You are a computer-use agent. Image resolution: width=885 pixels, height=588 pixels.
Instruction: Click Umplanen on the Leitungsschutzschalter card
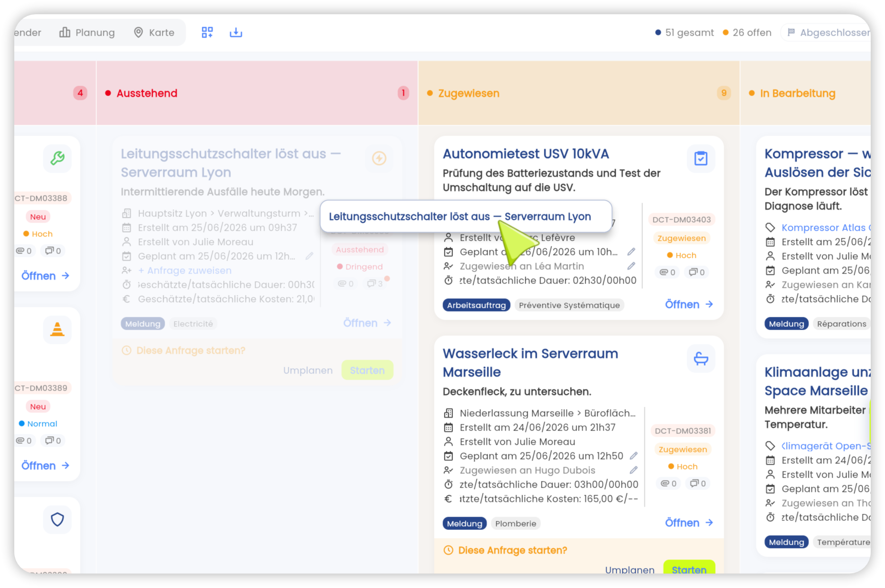[308, 370]
